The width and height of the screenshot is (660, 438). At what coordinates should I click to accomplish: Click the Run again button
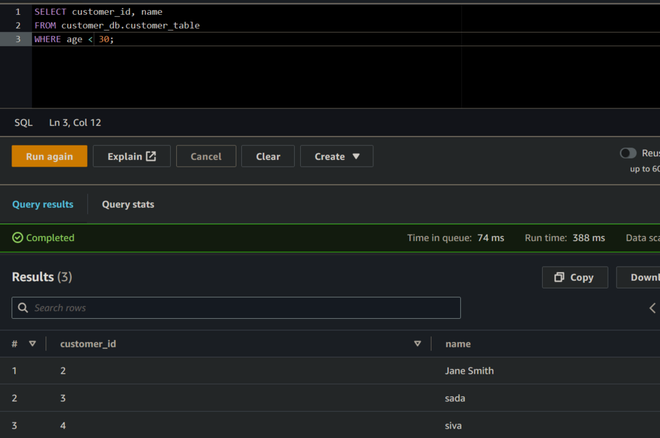[49, 156]
